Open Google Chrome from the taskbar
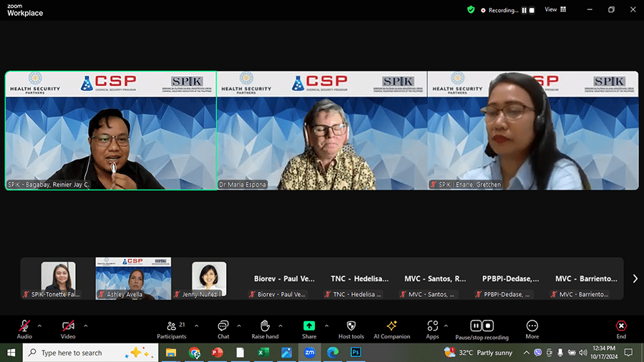 [194, 353]
